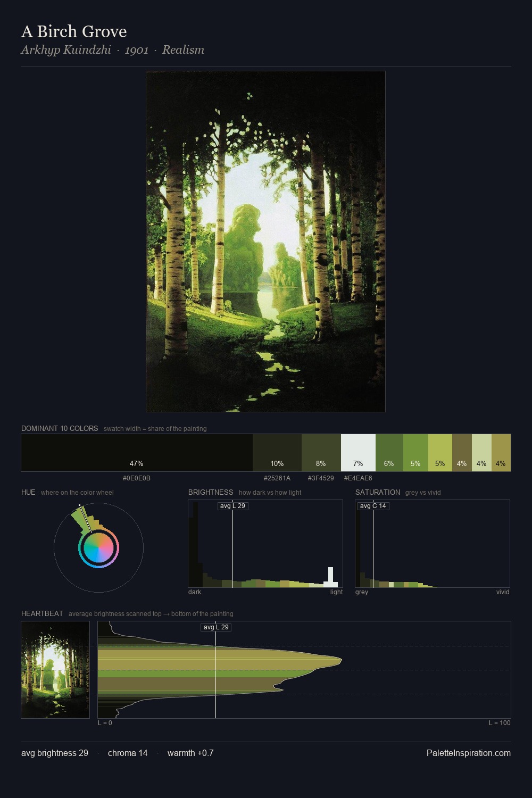
Task: Pick the yellow-green 5% swatch
Action: click(x=440, y=453)
